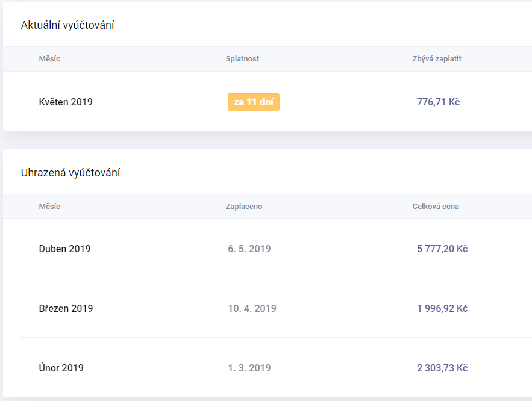Click the 'Celková cena' column header
Screen dimensions: 532x401
coord(436,206)
